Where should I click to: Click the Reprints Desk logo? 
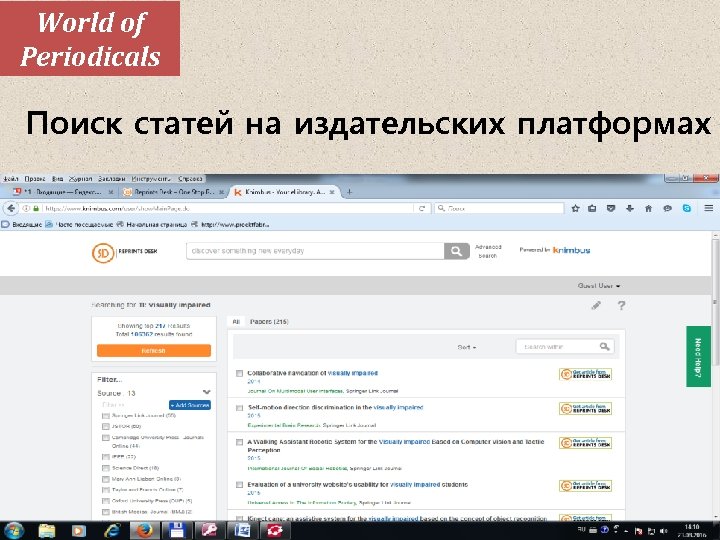click(124, 253)
